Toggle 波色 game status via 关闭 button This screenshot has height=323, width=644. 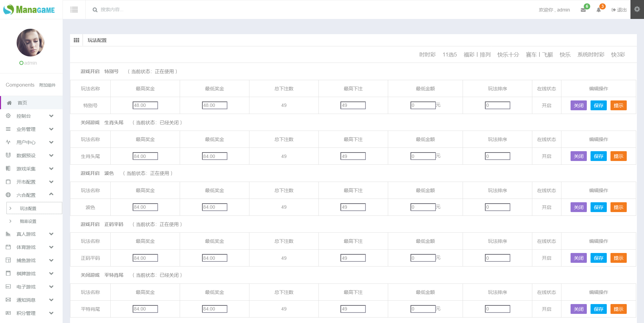[578, 207]
